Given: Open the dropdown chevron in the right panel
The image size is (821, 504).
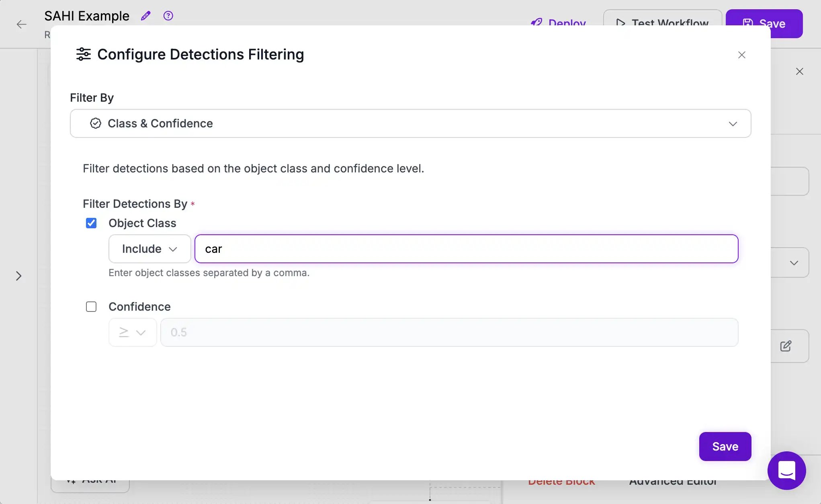Looking at the screenshot, I should click(x=794, y=263).
